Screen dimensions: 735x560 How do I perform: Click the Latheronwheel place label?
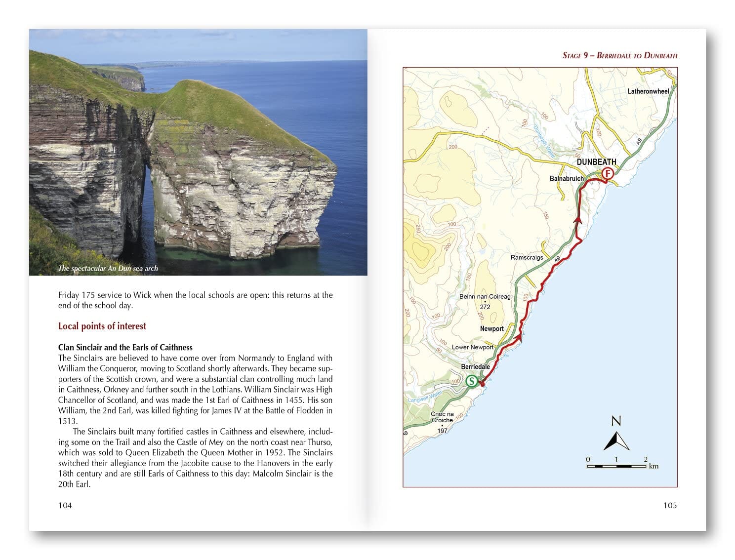coord(647,91)
